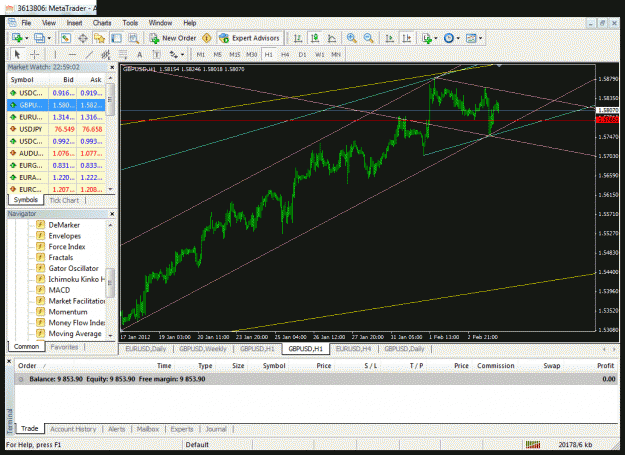Toggle the H1 timeframe button
Image resolution: width=625 pixels, height=455 pixels.
pos(268,55)
